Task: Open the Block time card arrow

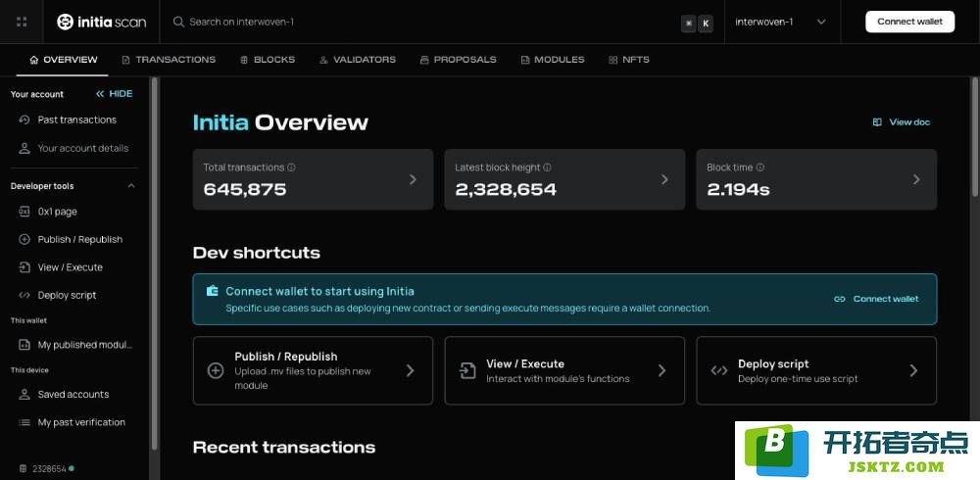Action: [916, 179]
